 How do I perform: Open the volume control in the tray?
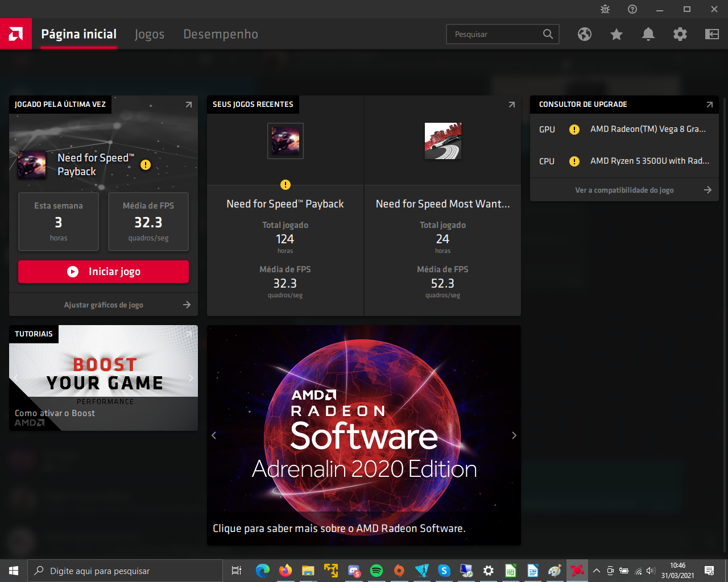tap(651, 571)
